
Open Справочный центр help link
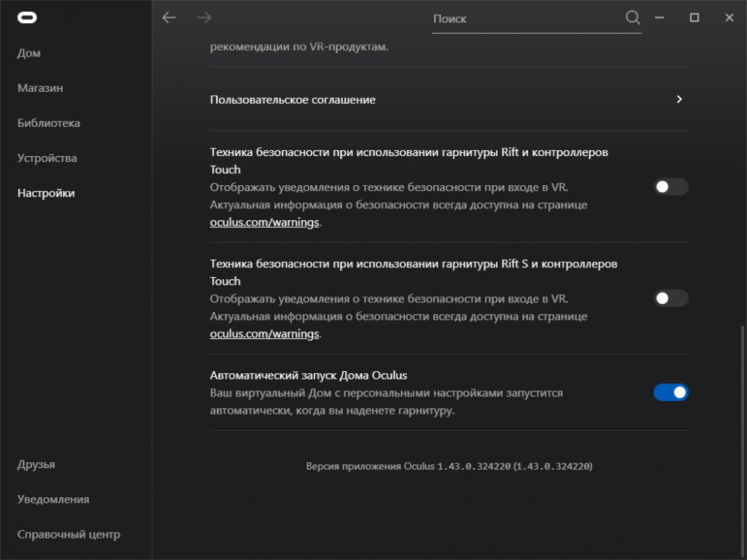tap(69, 535)
